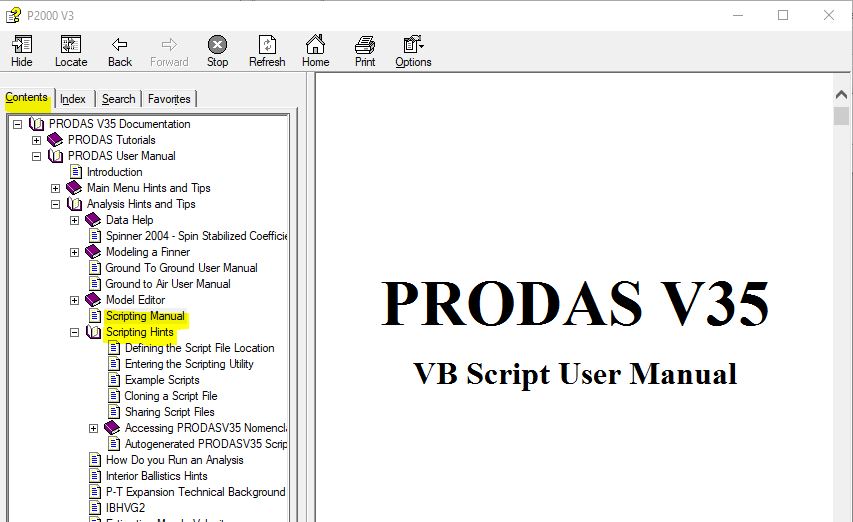Select the Favorites tab
Image resolution: width=853 pixels, height=522 pixels.
(x=169, y=99)
